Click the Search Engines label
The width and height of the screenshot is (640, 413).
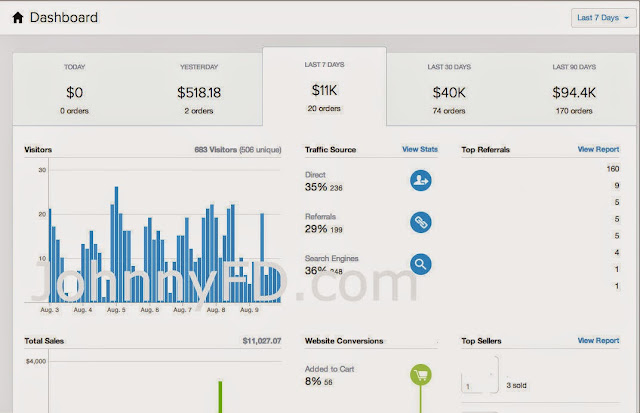331,258
